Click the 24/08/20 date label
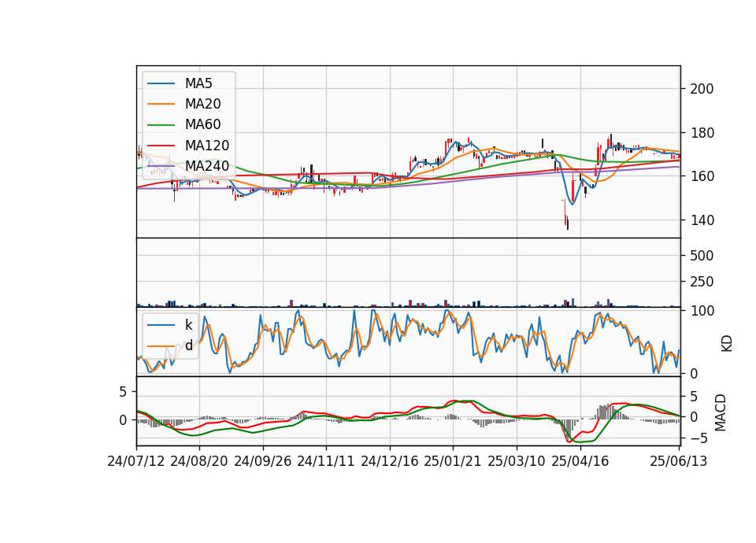756x543 pixels. (x=199, y=461)
